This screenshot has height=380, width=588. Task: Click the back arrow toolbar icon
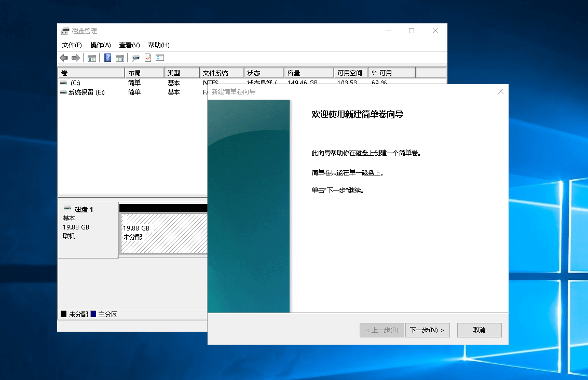pos(64,58)
